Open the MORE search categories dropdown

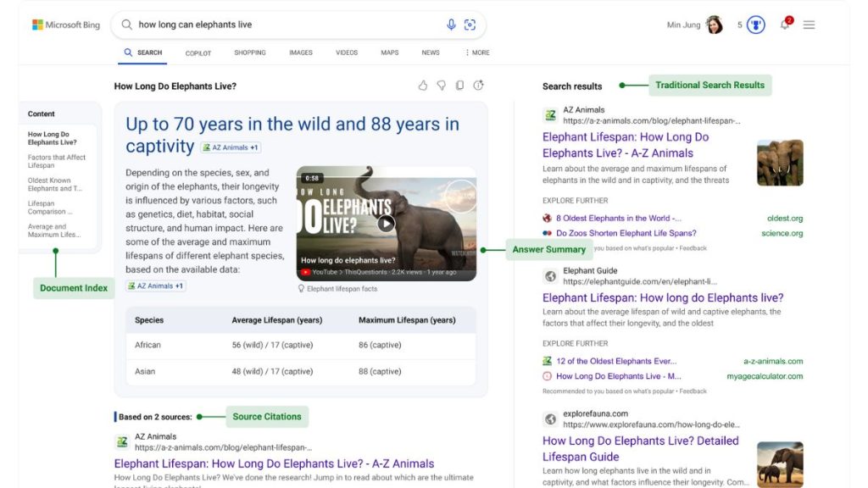(476, 52)
